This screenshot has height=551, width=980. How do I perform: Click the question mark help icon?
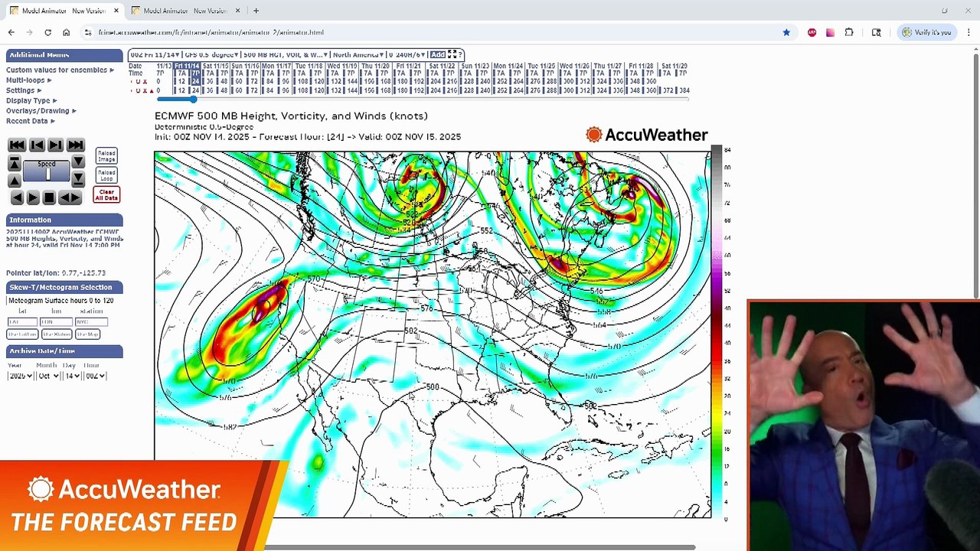pyautogui.click(x=460, y=54)
